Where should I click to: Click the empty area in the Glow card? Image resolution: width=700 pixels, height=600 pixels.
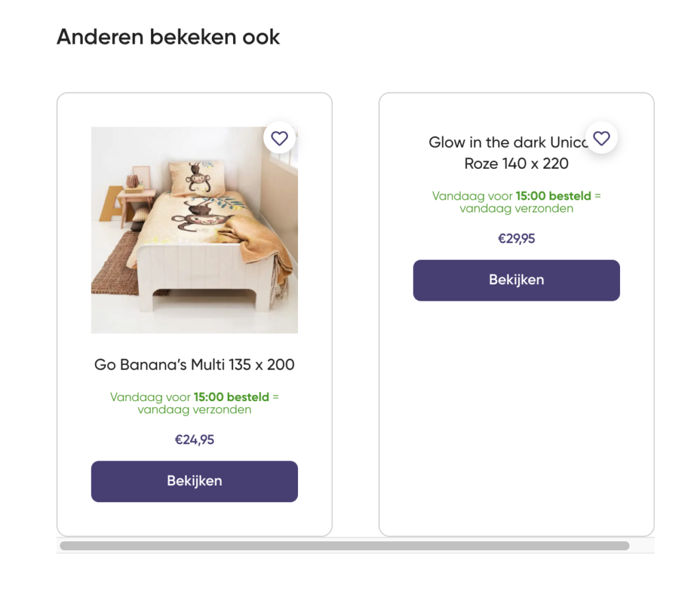516,417
